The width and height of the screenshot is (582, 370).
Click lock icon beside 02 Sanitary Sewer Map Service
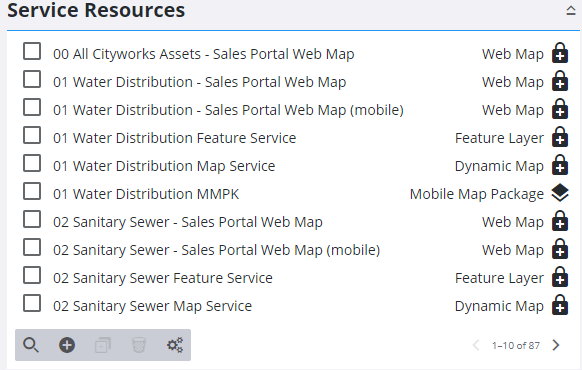point(560,305)
